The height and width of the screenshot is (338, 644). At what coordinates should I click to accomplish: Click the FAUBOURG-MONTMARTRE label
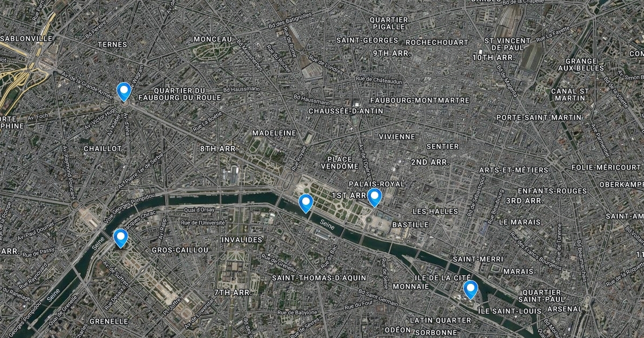[420, 100]
